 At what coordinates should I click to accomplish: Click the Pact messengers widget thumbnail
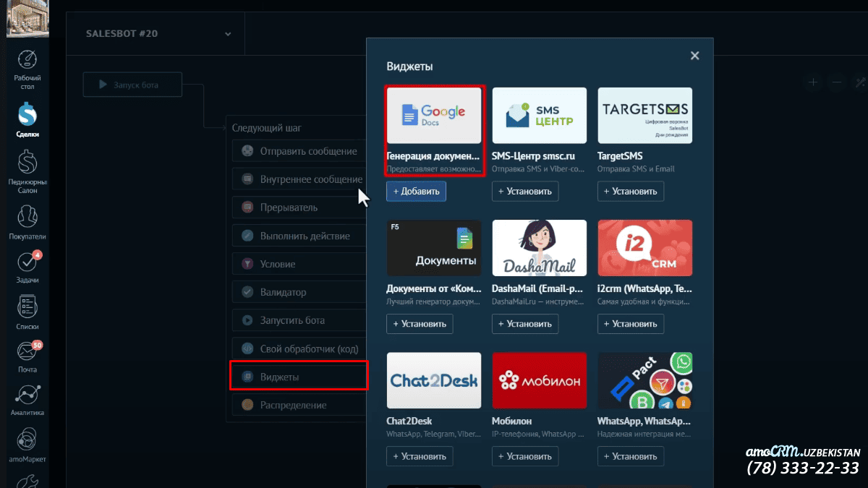click(x=645, y=380)
